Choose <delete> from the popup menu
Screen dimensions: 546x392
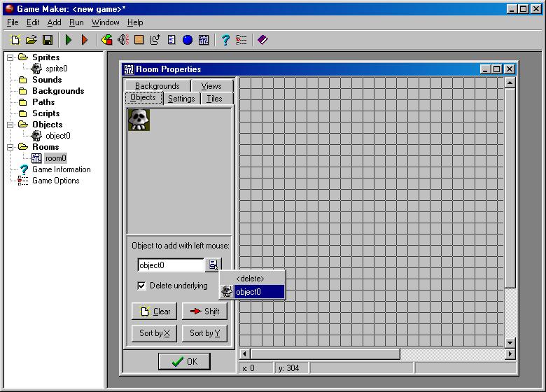click(x=250, y=279)
